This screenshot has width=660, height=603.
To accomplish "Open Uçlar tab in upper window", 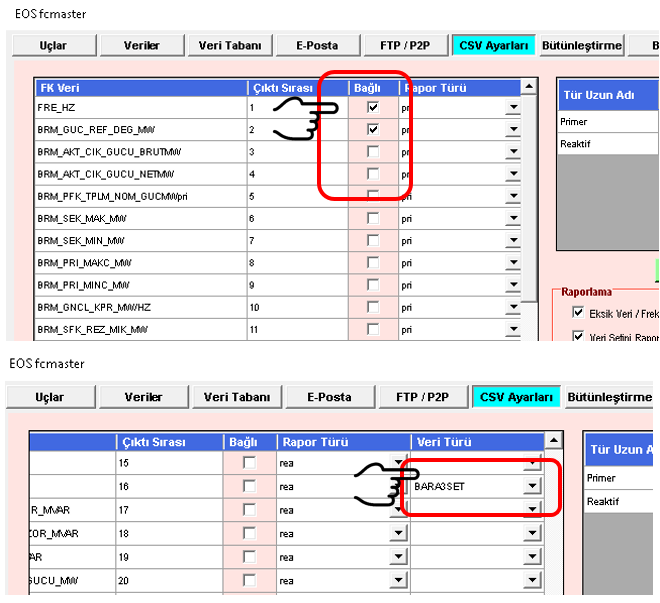I will tap(54, 45).
